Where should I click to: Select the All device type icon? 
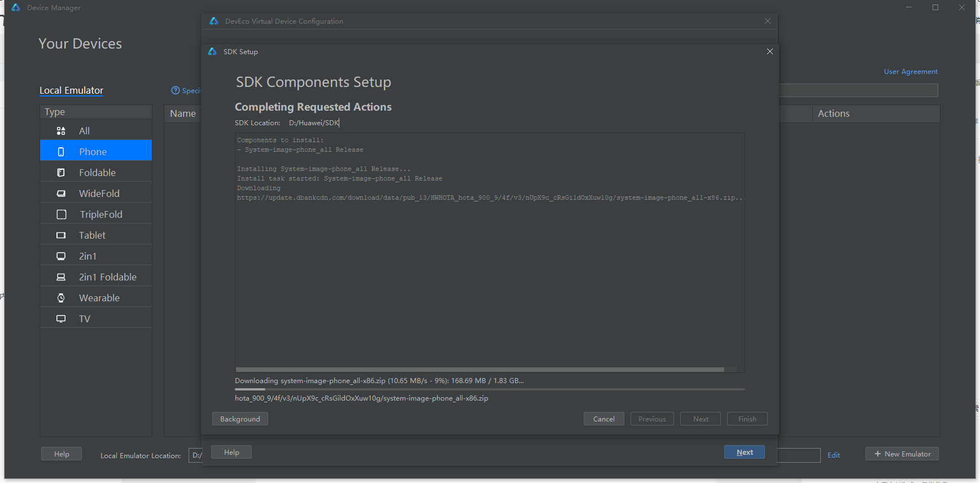point(61,131)
